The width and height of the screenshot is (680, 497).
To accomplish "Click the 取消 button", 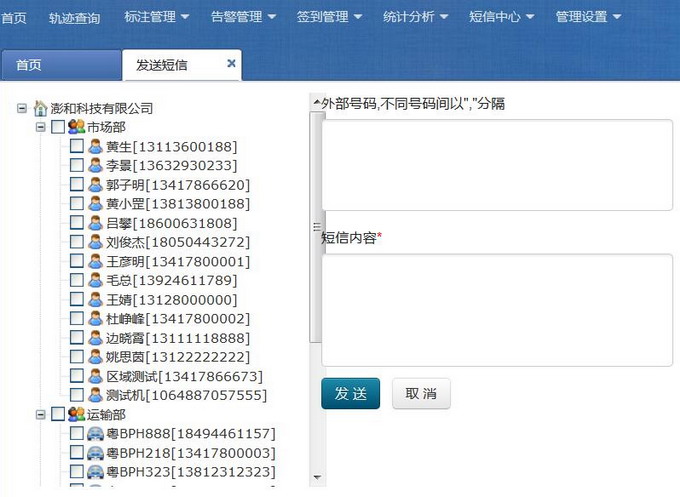I will coord(421,393).
